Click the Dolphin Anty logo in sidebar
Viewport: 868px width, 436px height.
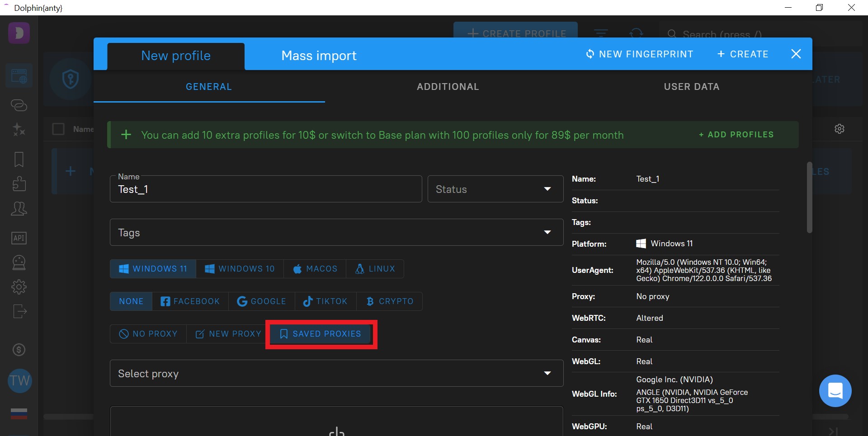point(19,33)
